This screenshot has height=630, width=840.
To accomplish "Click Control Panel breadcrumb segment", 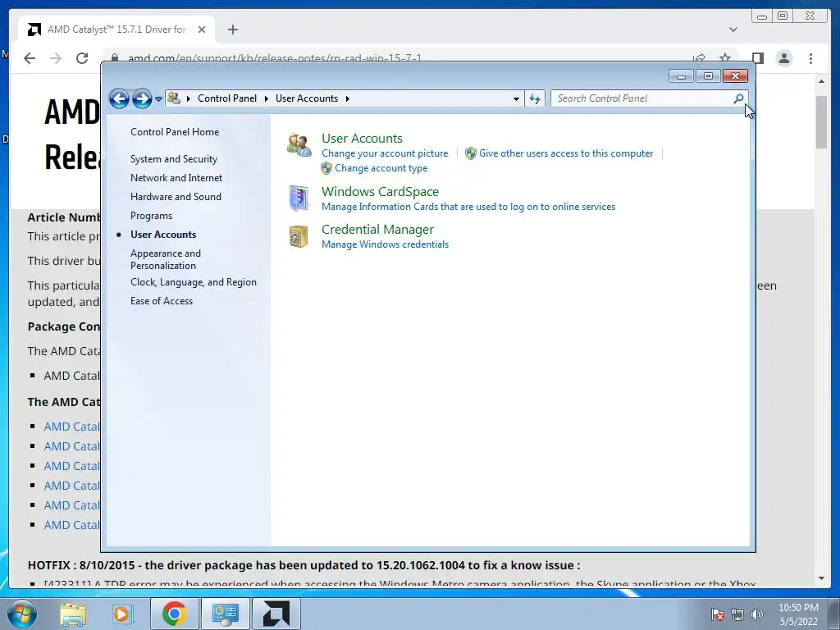I will 227,98.
